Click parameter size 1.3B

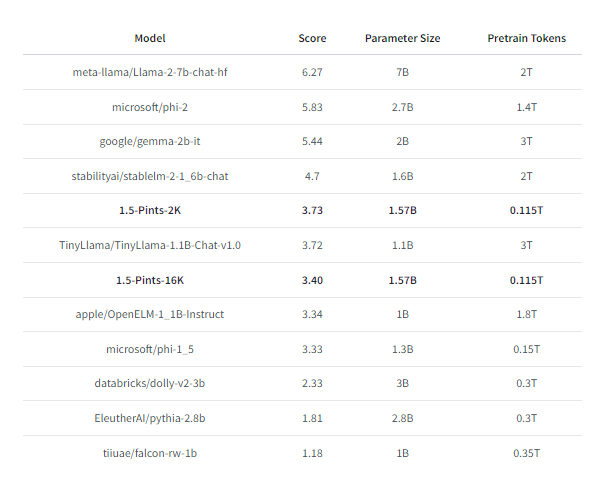tap(402, 349)
